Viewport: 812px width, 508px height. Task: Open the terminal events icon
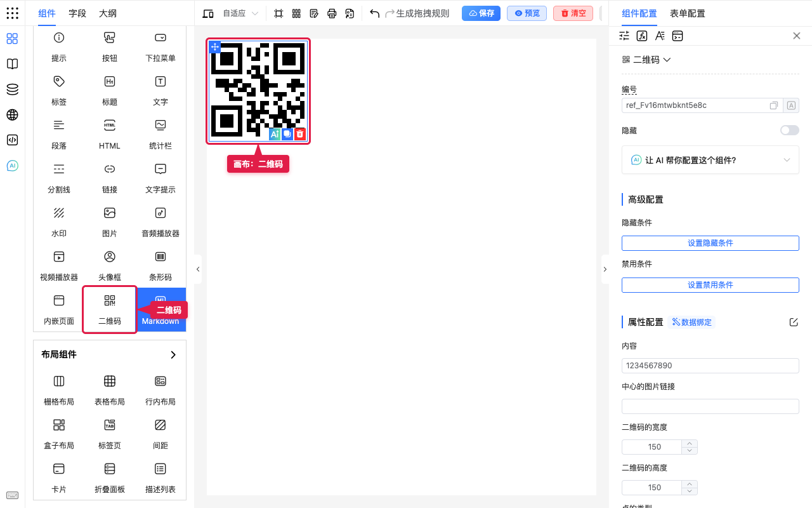(678, 36)
